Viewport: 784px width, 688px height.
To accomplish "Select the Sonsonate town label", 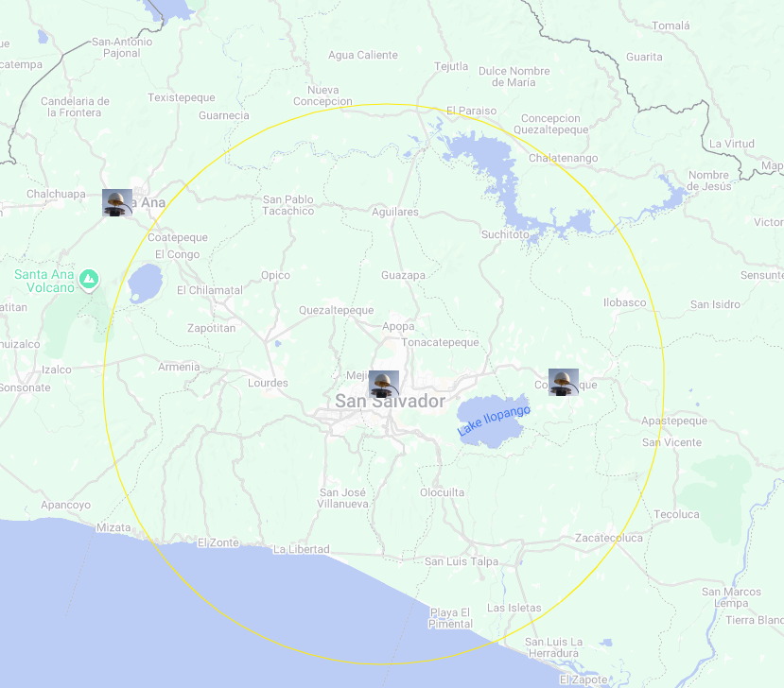I will 26,387.
